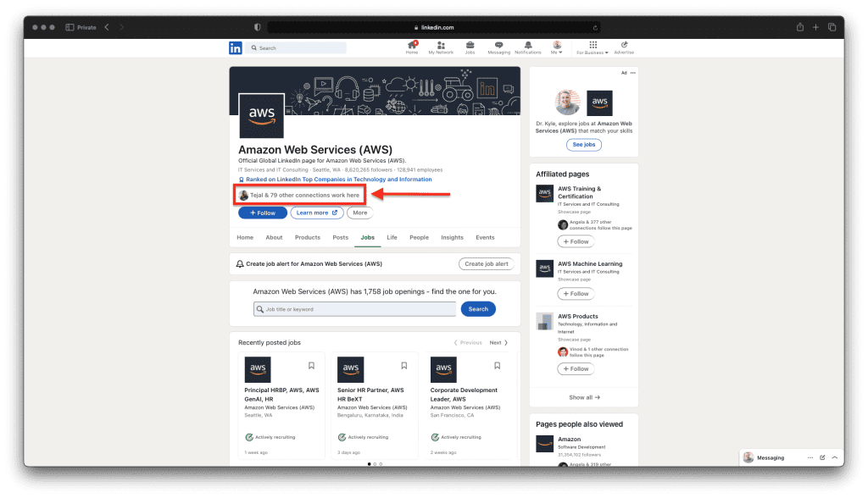The width and height of the screenshot is (868, 498).
Task: Click the privacy shield icon beside address bar
Action: point(258,27)
